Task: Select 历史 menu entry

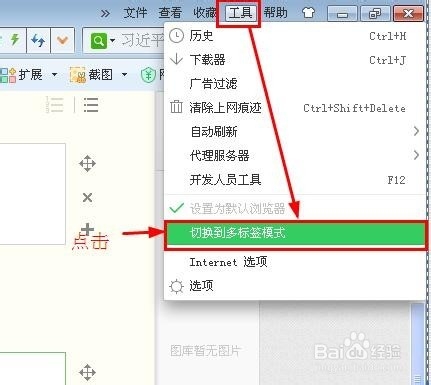Action: click(x=295, y=36)
